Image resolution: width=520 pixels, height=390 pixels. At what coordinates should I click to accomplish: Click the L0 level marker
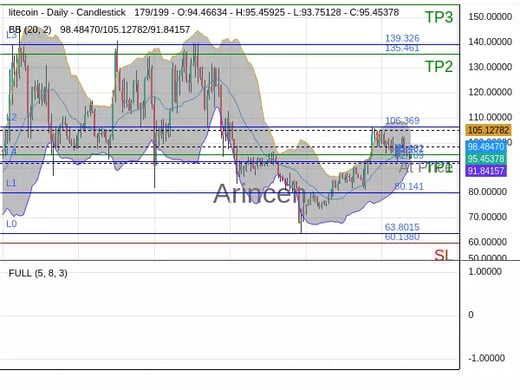[x=11, y=224]
